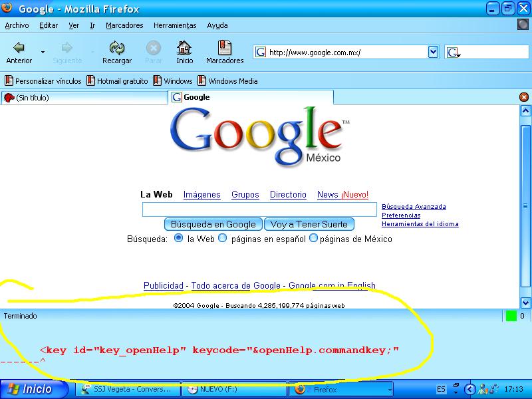This screenshot has height=399, width=532.
Task: Open the Windows bookmark
Action: pos(173,81)
